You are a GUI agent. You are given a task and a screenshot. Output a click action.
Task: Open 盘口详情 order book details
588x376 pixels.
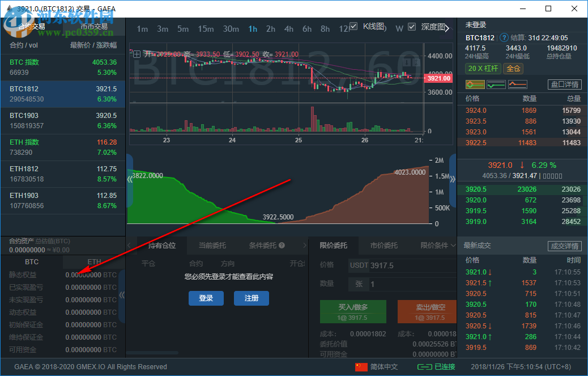click(x=565, y=85)
